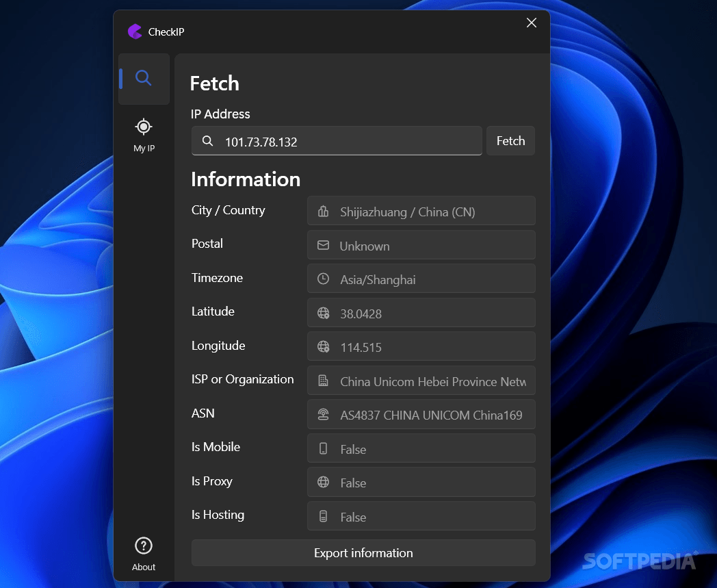Click the envelope icon in Postal field
The image size is (717, 588).
tap(324, 245)
